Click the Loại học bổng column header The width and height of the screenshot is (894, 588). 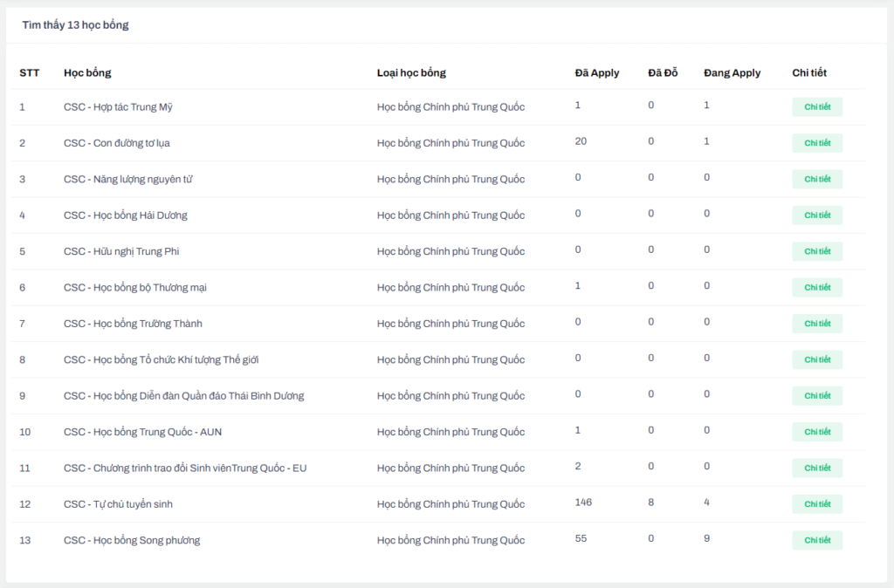411,72
